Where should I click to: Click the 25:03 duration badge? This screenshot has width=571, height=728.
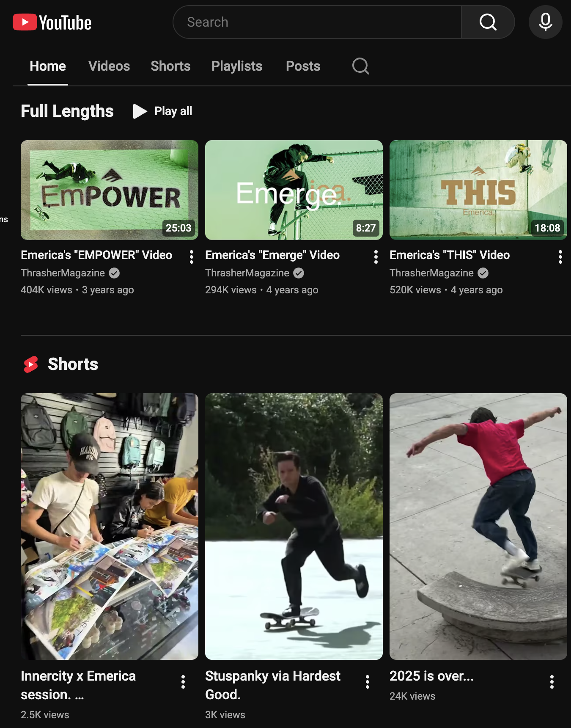pos(178,228)
